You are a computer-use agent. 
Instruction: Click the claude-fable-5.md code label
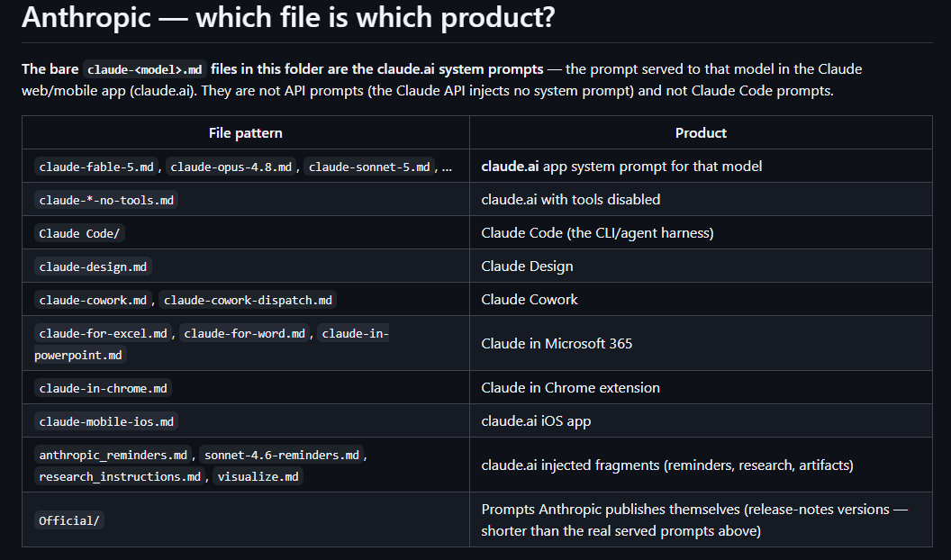pos(96,167)
